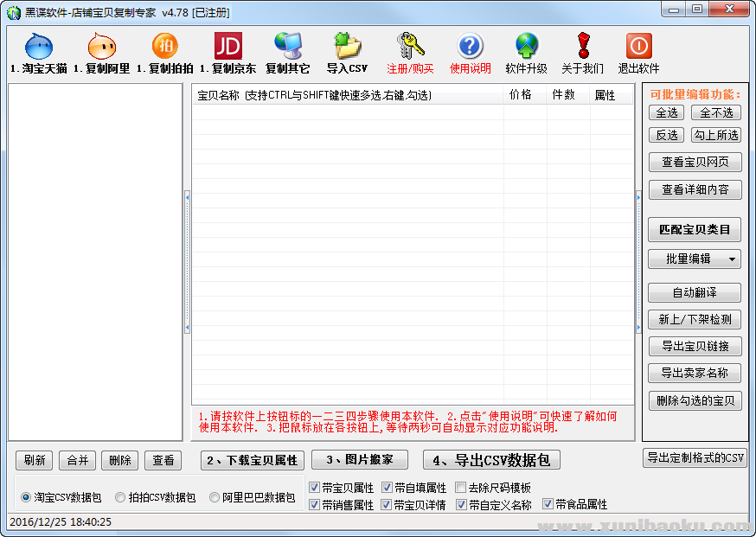The height and width of the screenshot is (537, 756).
Task: Click the 复制阿里 toolbar icon
Action: (x=101, y=47)
